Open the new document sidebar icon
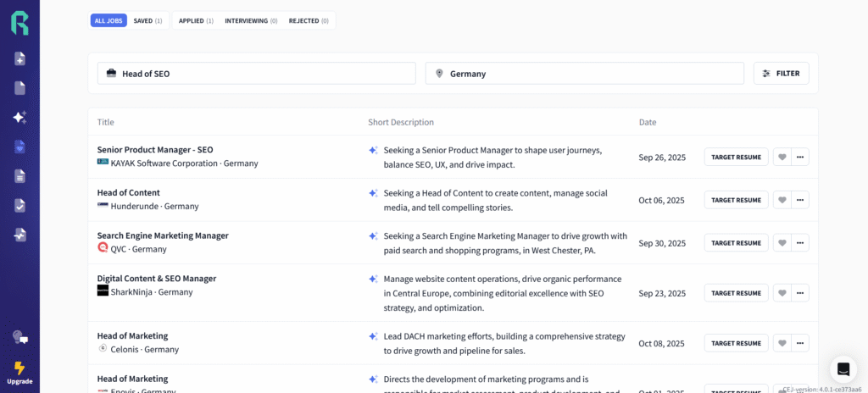This screenshot has width=868, height=393. [19, 58]
